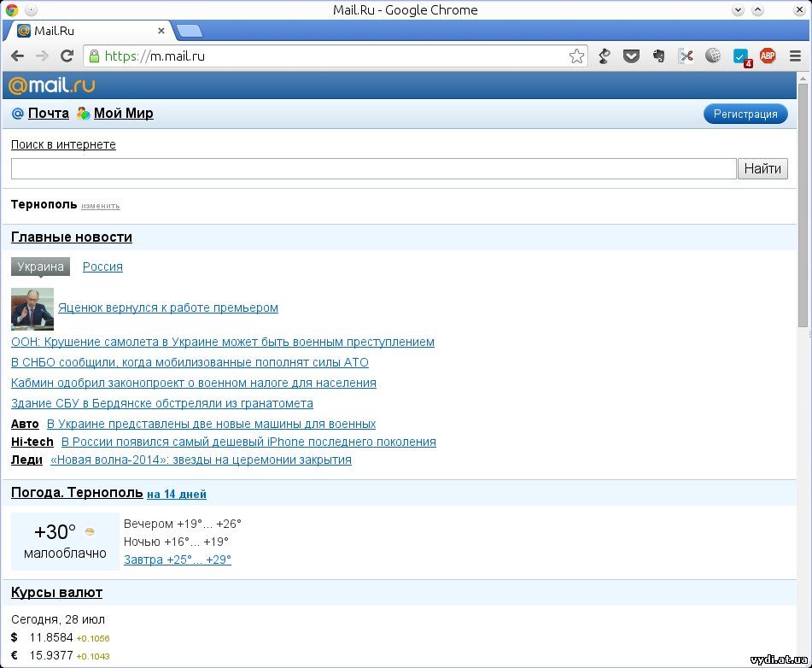Viewport: 812px width, 668px height.
Task: Click the Сегодня, 28 июл date text
Action: click(58, 620)
